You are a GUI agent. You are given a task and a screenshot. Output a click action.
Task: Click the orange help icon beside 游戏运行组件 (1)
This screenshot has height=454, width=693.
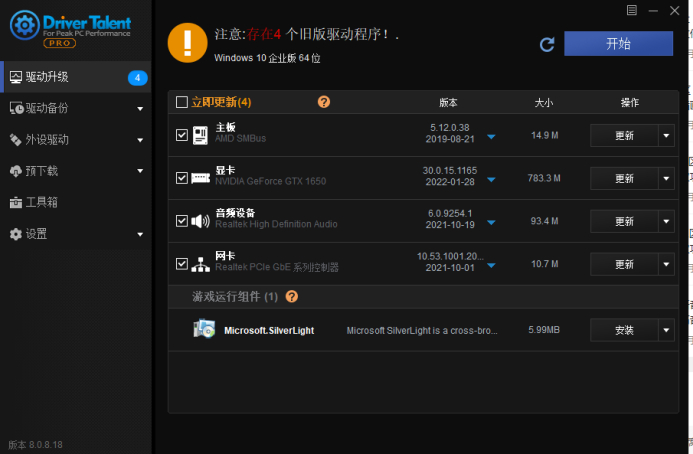(x=292, y=296)
